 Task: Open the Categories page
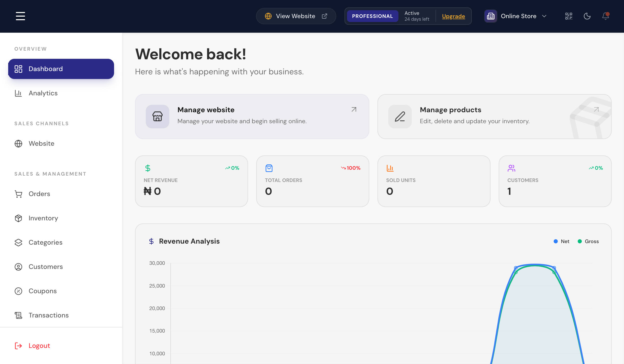[61, 242]
